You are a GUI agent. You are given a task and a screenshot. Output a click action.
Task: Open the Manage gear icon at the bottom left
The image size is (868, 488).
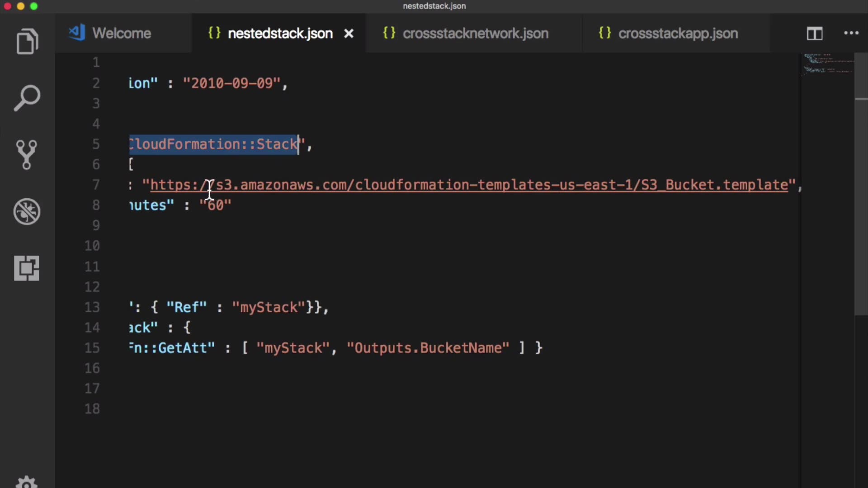click(27, 482)
